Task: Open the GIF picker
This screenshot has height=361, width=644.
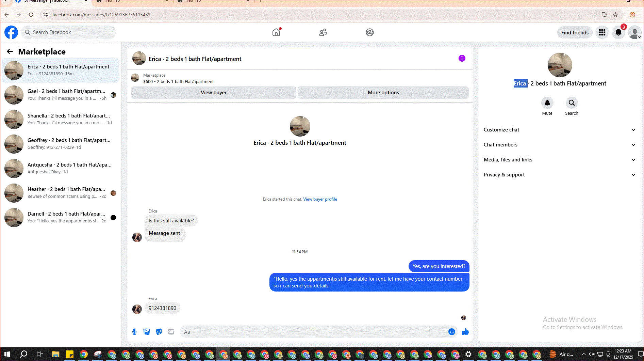Action: [x=171, y=332]
